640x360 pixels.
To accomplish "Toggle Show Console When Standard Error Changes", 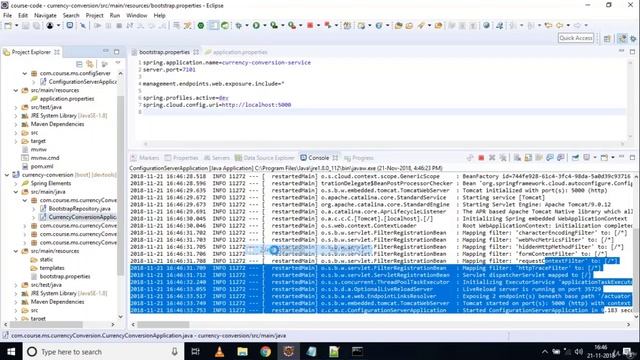I will tap(561, 158).
